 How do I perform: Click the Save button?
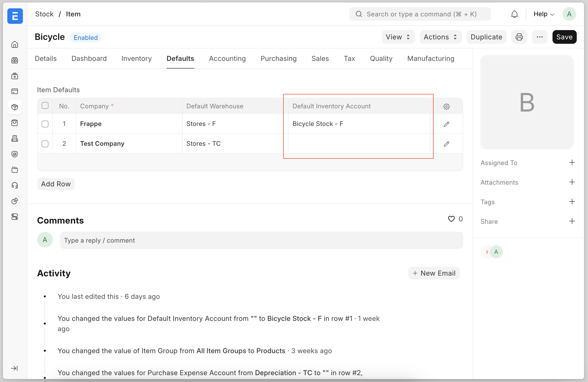click(x=564, y=37)
